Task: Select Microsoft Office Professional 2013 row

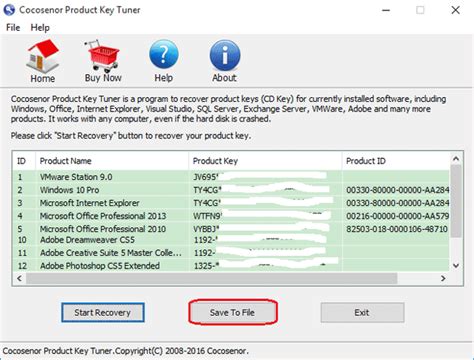Action: click(x=231, y=216)
